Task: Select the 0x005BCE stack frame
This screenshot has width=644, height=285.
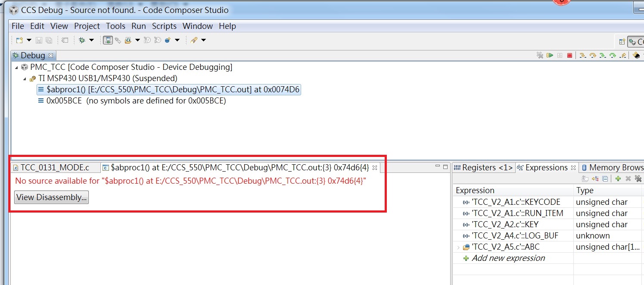Action: [132, 101]
